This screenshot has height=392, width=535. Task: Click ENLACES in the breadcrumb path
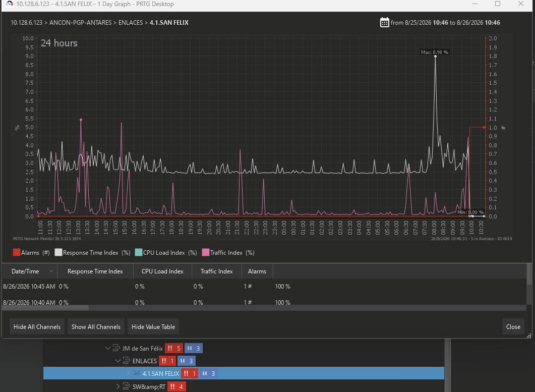(x=130, y=23)
